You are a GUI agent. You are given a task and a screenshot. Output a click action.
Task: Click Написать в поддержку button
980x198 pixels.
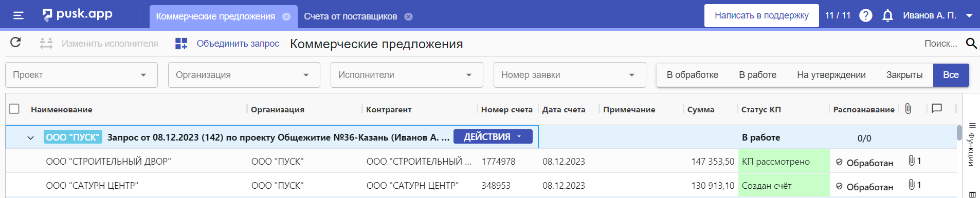(761, 15)
